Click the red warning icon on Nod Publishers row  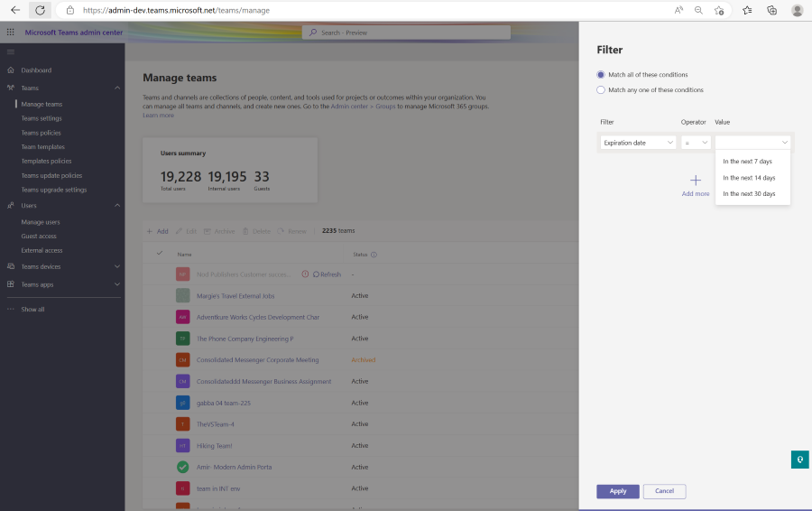[305, 274]
